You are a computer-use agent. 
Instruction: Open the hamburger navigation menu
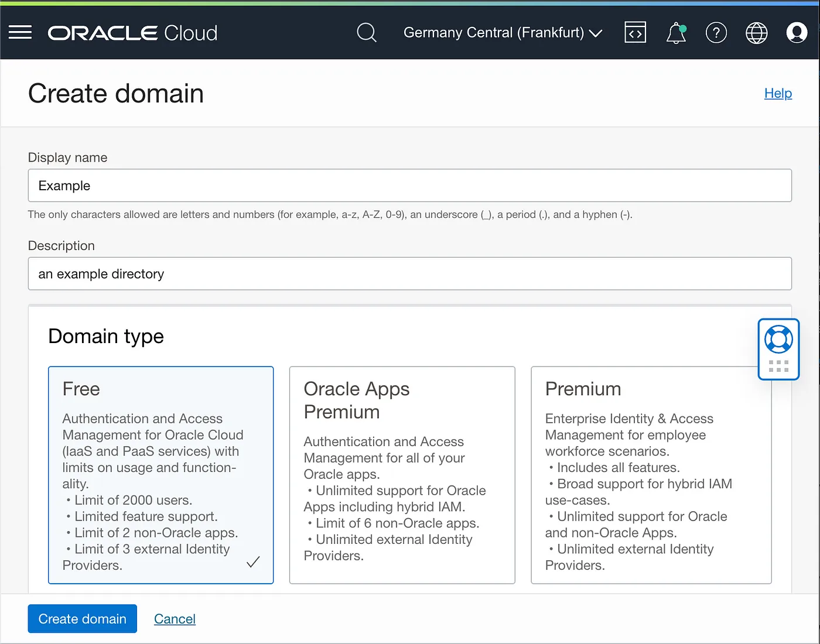(20, 32)
